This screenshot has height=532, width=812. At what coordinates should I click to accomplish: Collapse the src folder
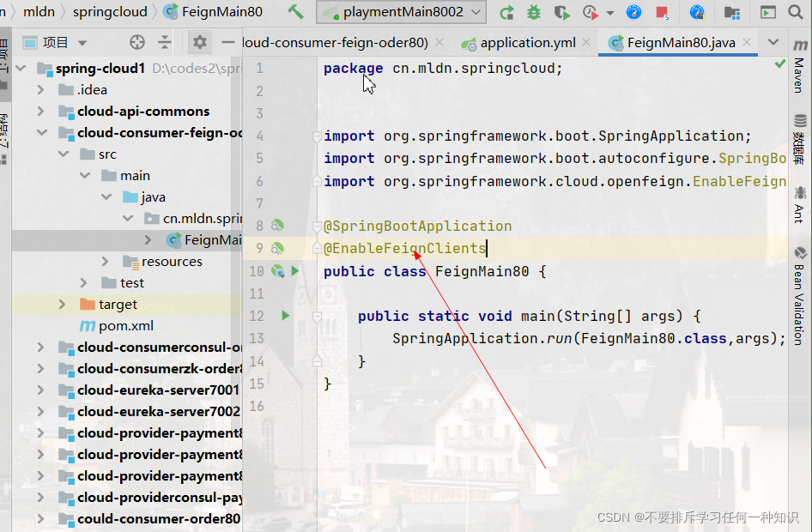click(64, 154)
